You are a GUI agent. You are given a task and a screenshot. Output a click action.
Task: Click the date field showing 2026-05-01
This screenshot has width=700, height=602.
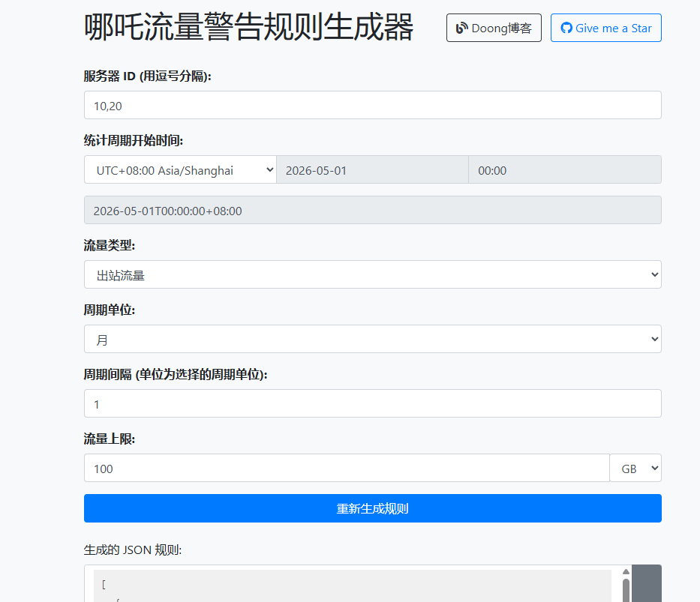[372, 169]
